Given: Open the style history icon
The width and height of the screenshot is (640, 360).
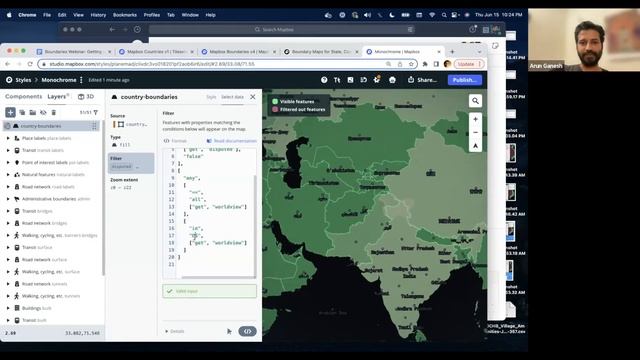Looking at the screenshot, I should click(363, 80).
